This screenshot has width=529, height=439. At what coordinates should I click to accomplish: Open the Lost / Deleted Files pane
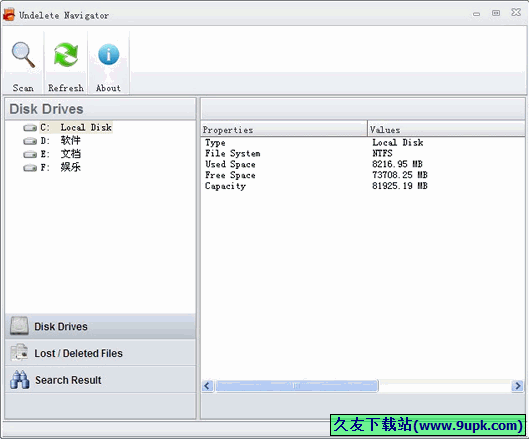(x=101, y=353)
